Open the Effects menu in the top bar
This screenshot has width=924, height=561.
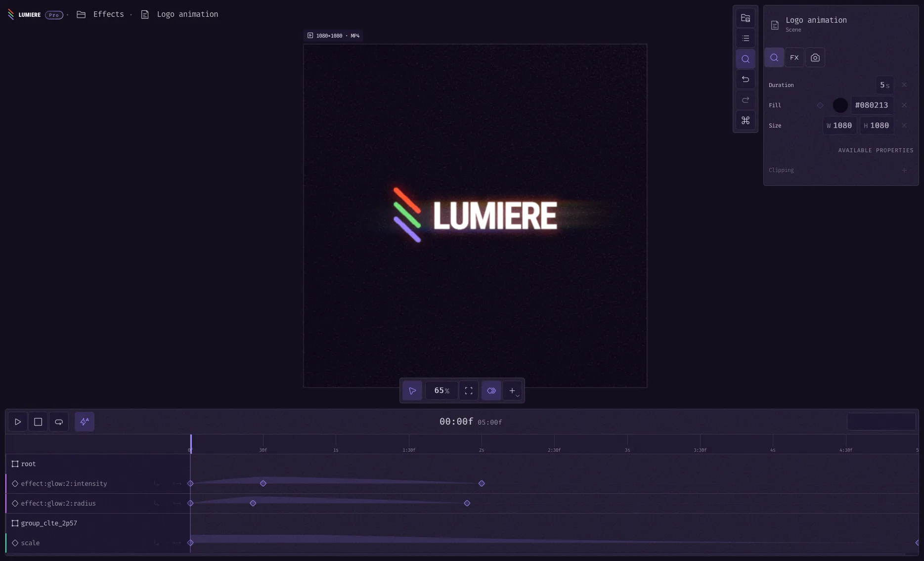[x=108, y=14]
